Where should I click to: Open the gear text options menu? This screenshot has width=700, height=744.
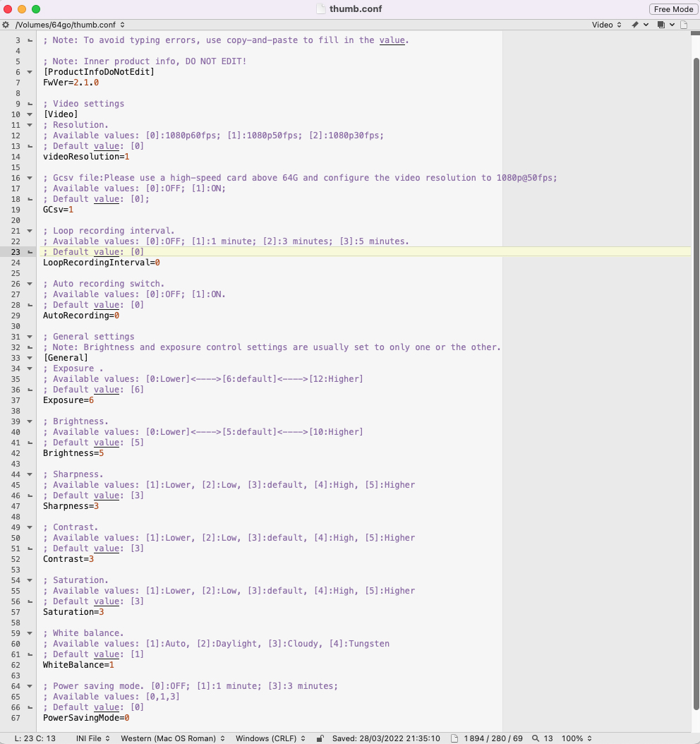click(x=6, y=25)
